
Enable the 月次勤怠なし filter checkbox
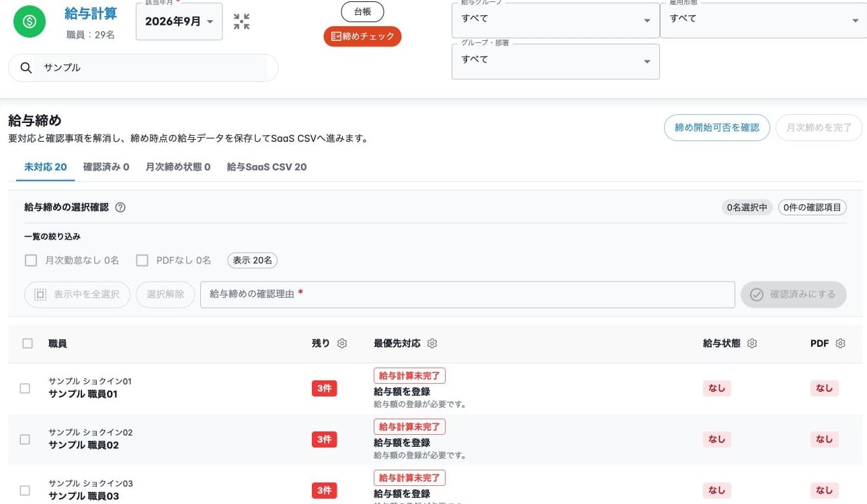(x=30, y=260)
